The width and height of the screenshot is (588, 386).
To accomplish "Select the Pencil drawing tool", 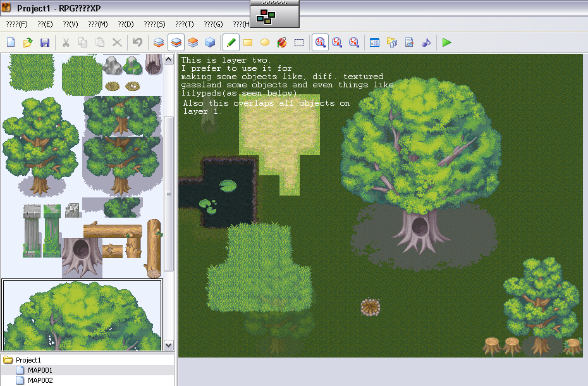I will [231, 42].
